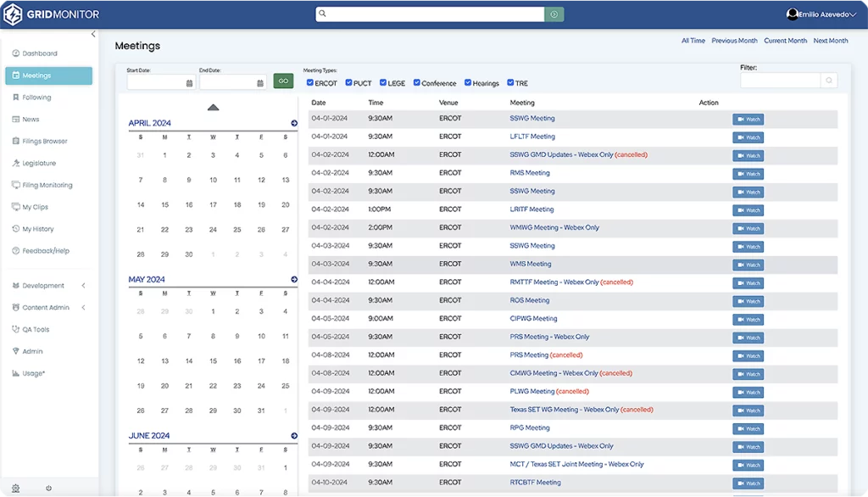
Task: Click the arrow next to April 2024
Action: click(x=294, y=123)
